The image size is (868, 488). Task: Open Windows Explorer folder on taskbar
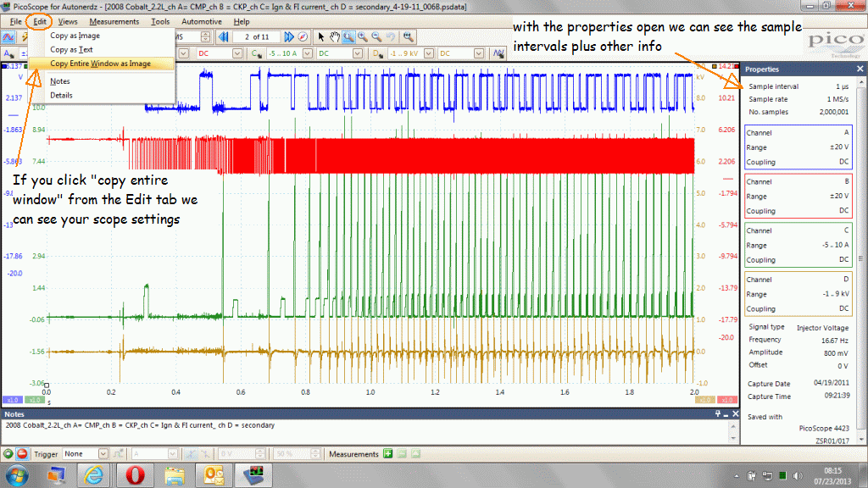(174, 475)
